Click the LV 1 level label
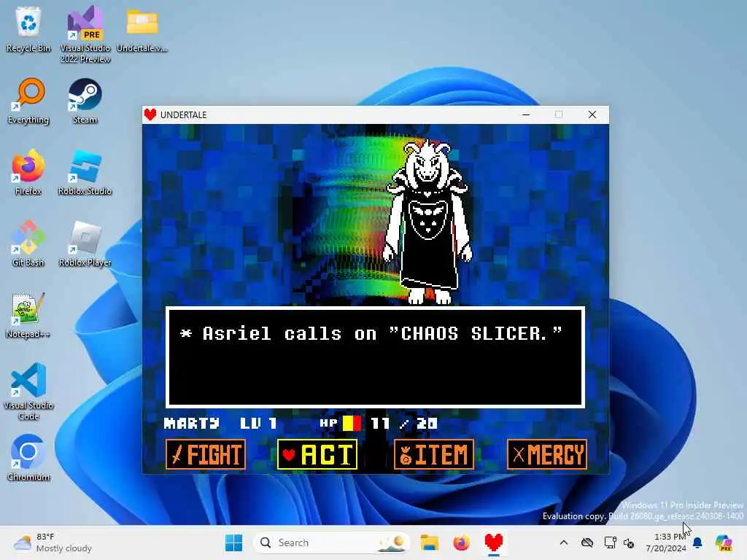The height and width of the screenshot is (560, 747). (x=258, y=424)
